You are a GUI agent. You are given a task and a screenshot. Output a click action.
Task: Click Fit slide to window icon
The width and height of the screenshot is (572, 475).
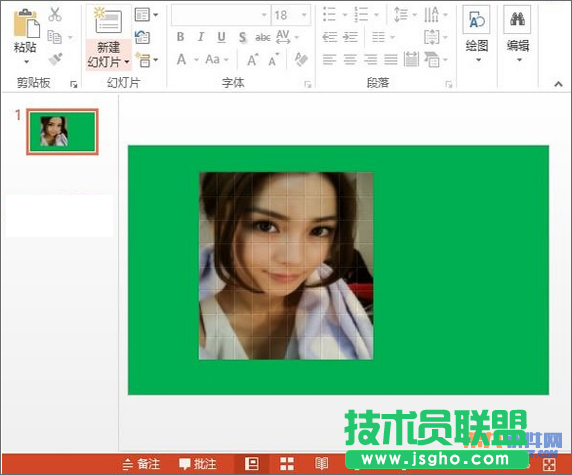[x=549, y=465]
